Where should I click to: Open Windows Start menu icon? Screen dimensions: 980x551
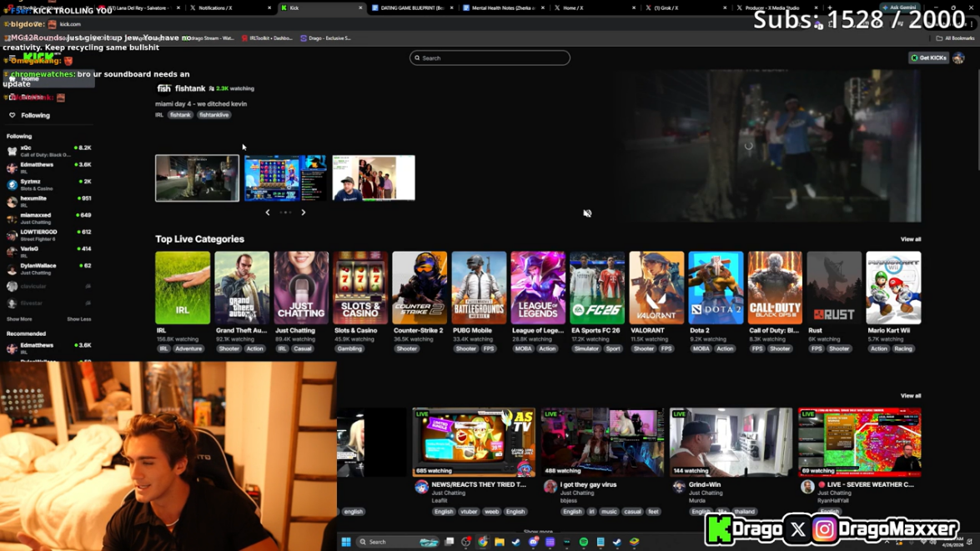click(x=346, y=542)
